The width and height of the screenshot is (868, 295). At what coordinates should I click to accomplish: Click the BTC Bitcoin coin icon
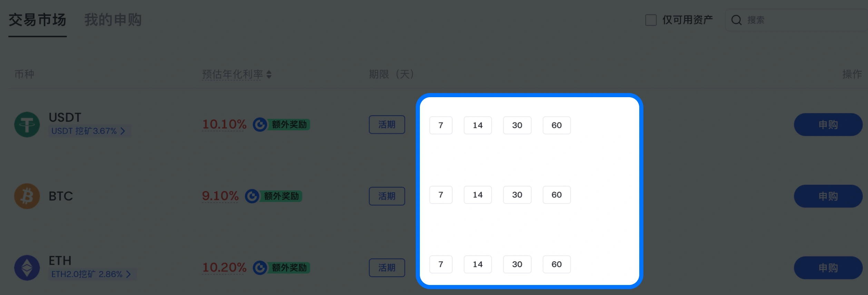[27, 196]
